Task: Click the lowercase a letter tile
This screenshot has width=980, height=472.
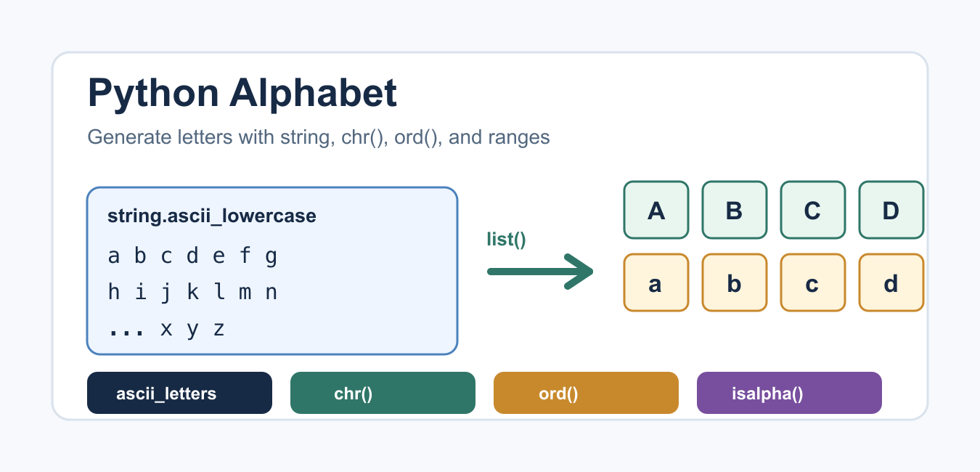Action: pyautogui.click(x=656, y=282)
